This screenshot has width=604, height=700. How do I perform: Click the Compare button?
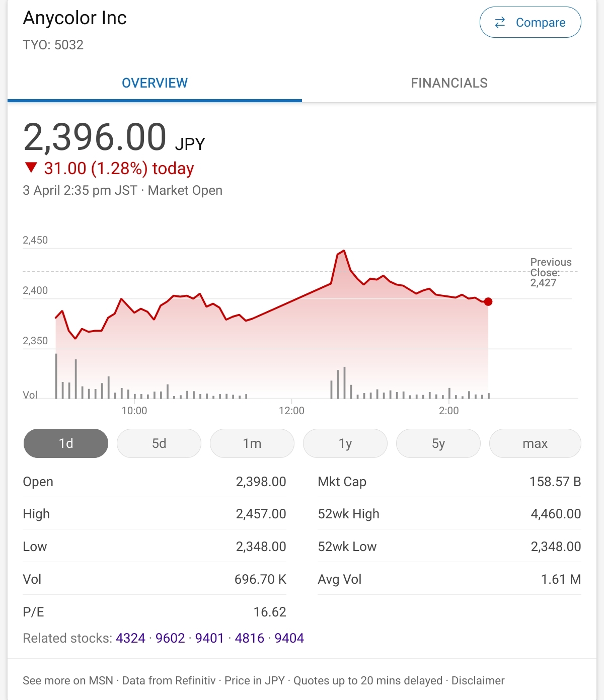(x=531, y=23)
